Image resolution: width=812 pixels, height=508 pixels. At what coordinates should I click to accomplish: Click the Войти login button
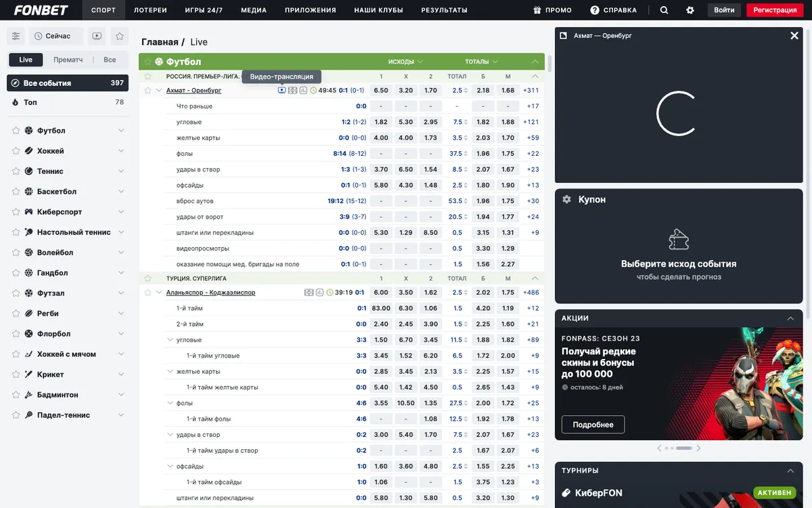724,10
